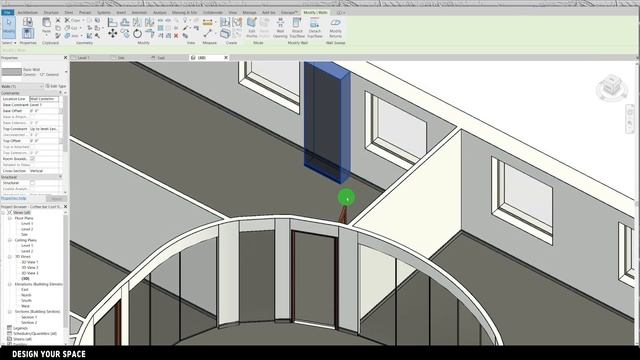Close the Properties palette

coord(65,58)
